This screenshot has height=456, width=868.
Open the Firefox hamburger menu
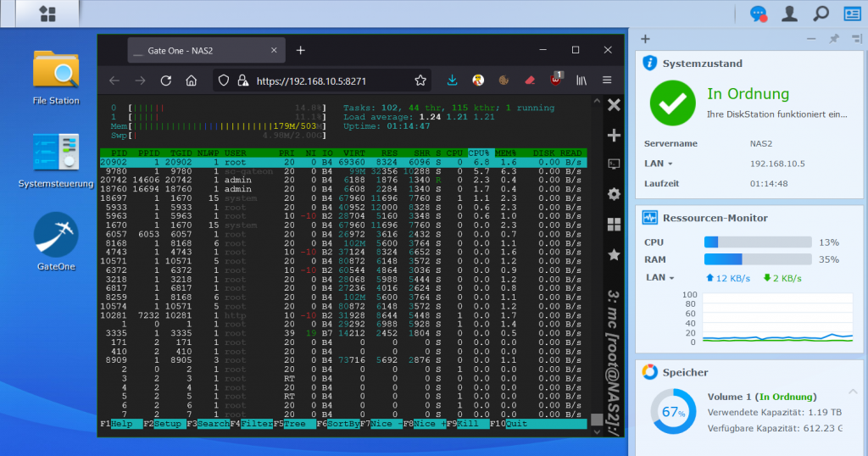click(x=607, y=81)
